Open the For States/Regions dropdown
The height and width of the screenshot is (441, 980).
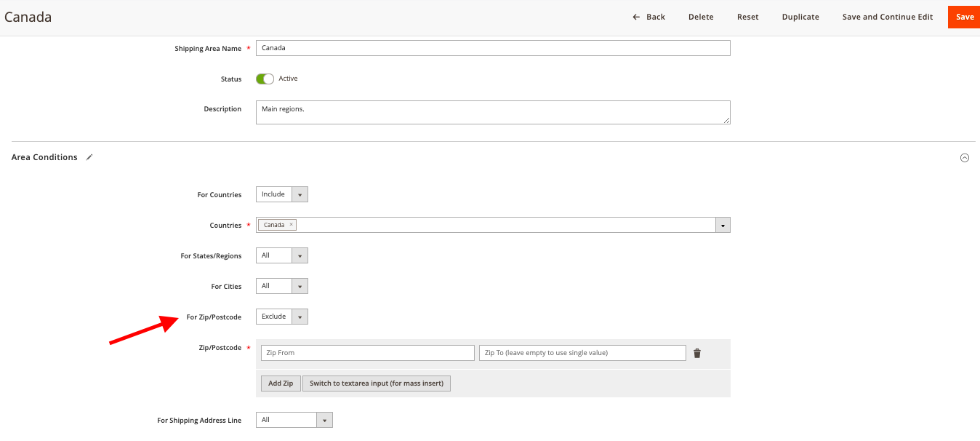pyautogui.click(x=282, y=255)
